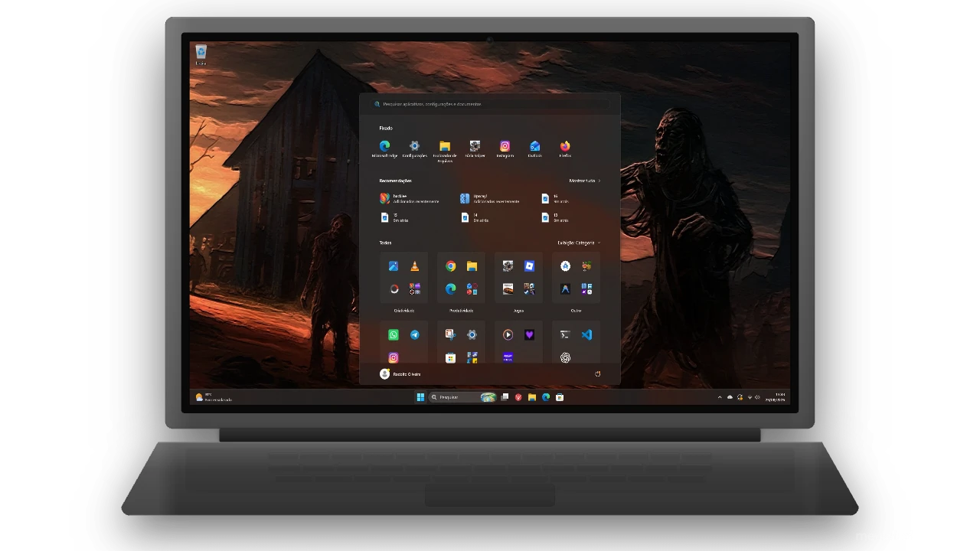The width and height of the screenshot is (980, 551).
Task: Open Microsoft Store in the utilities group
Action: click(451, 357)
